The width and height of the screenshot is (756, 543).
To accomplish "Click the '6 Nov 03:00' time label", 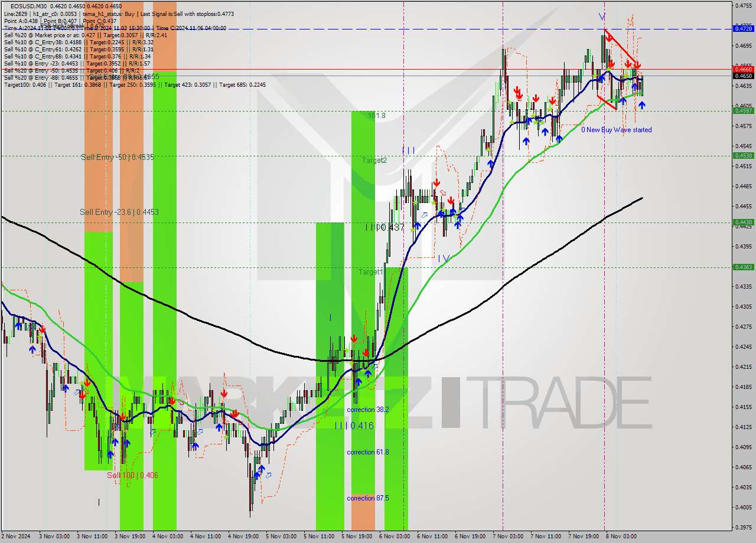I will pyautogui.click(x=395, y=537).
